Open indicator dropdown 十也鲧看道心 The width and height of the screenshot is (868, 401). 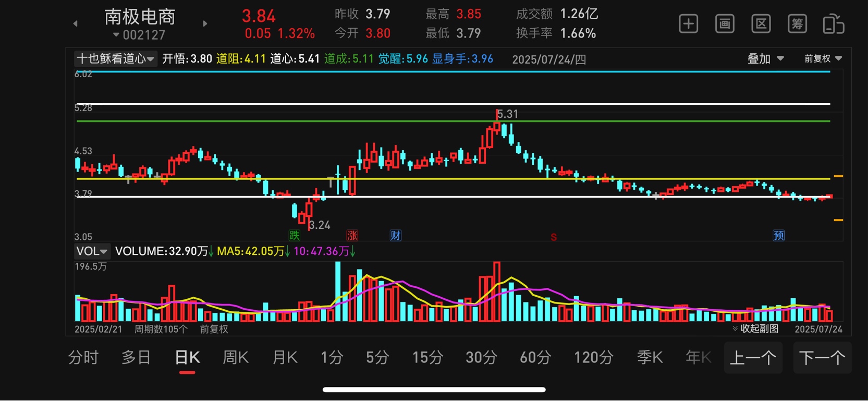coord(115,58)
